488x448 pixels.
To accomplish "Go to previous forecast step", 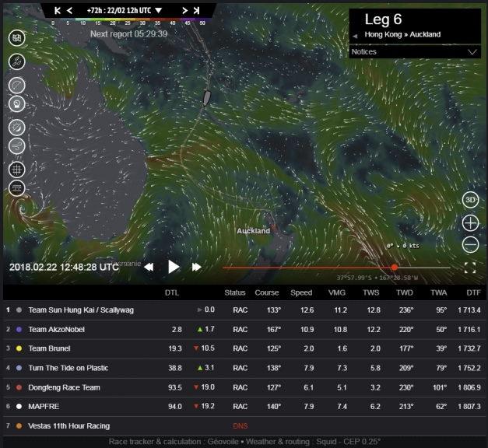I will [70, 11].
